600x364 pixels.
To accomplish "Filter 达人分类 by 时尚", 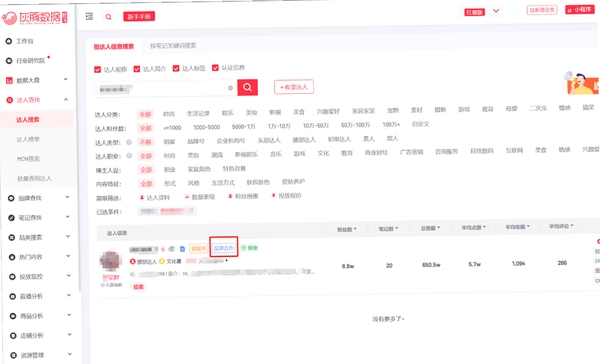I will pyautogui.click(x=169, y=114).
